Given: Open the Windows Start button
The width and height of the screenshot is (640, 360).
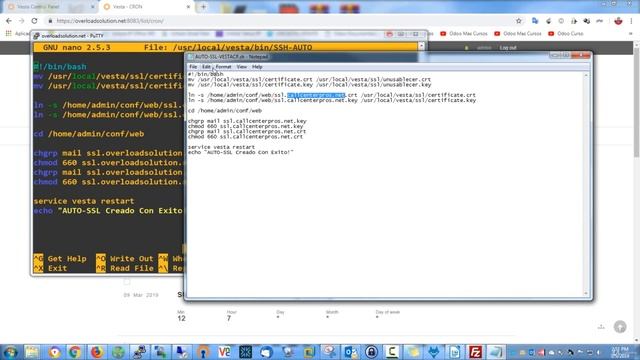Looking at the screenshot, I should pos(10,352).
